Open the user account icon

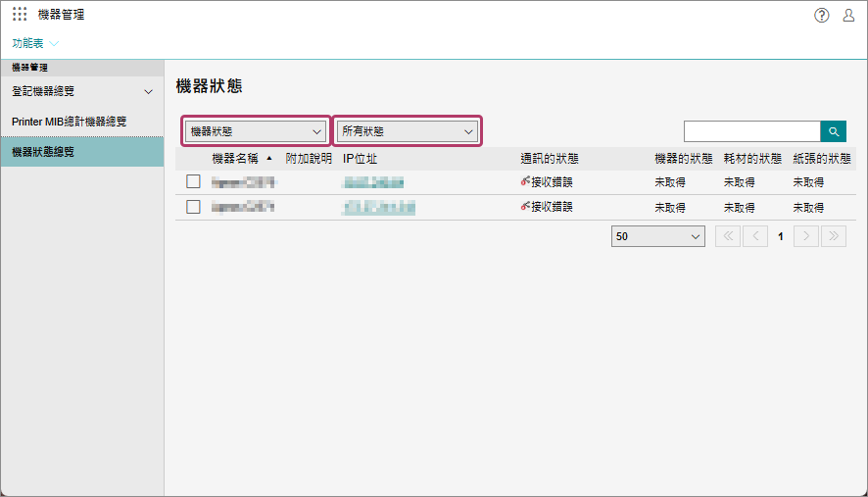pos(848,15)
